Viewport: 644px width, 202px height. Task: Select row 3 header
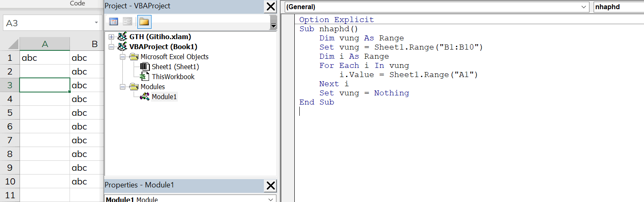[x=10, y=85]
